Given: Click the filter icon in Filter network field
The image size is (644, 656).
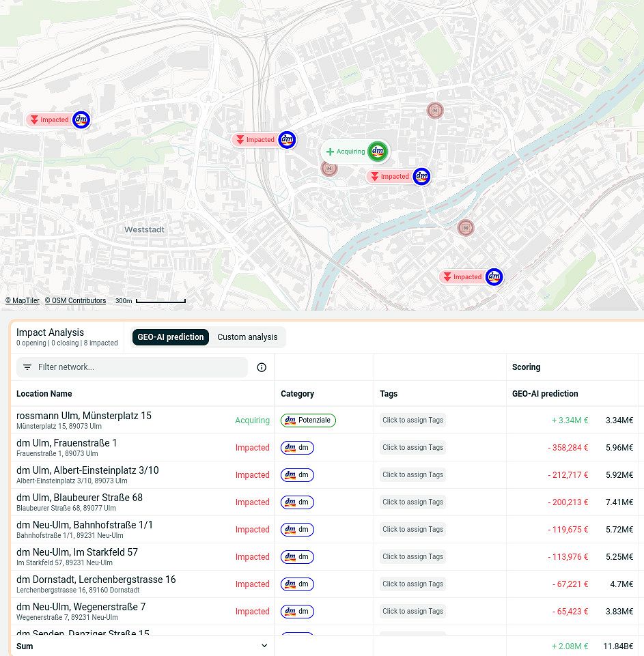Looking at the screenshot, I should coord(27,367).
